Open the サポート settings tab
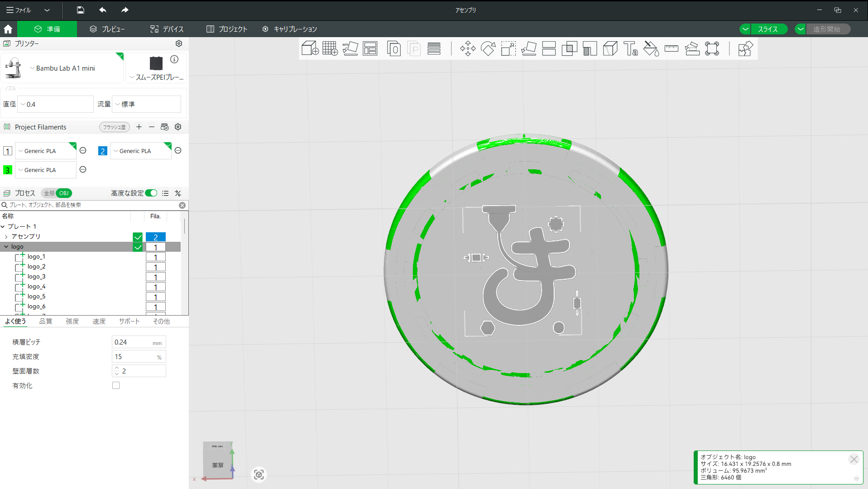 (x=129, y=321)
